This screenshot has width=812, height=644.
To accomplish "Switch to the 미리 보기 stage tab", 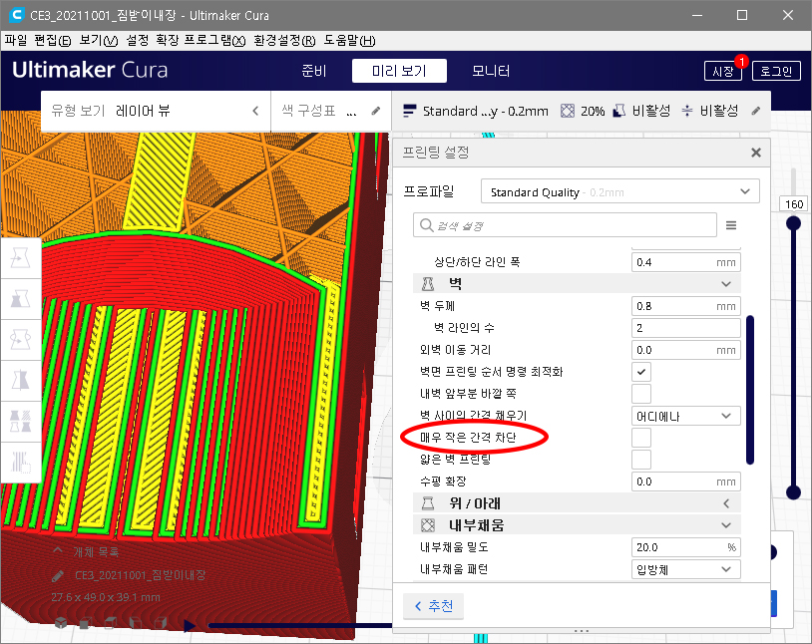I will pos(399,71).
